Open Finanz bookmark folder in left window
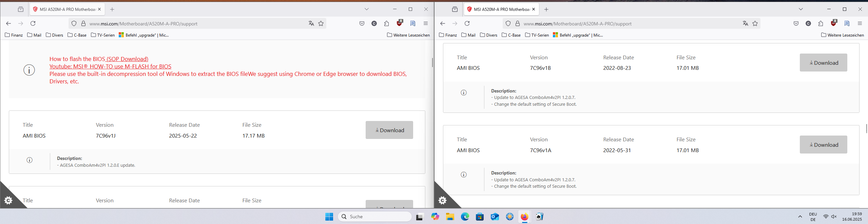This screenshot has height=224, width=868. [14, 35]
